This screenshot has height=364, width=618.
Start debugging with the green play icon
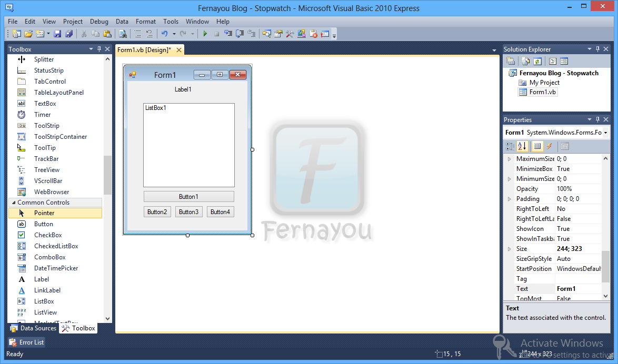coord(205,33)
